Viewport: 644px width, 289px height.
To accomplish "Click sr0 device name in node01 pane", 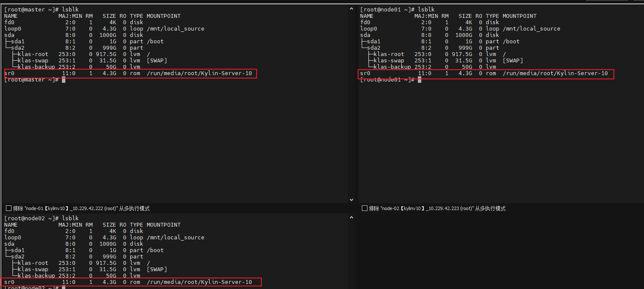I will point(365,73).
